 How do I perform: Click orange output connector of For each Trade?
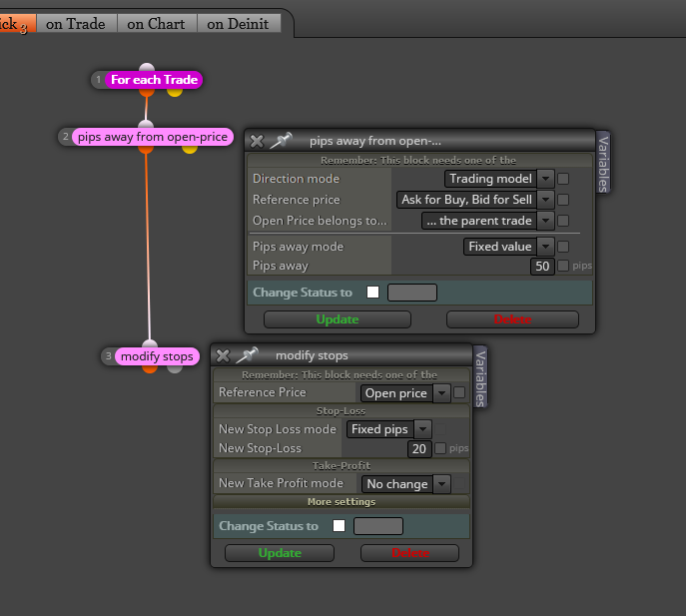[147, 92]
